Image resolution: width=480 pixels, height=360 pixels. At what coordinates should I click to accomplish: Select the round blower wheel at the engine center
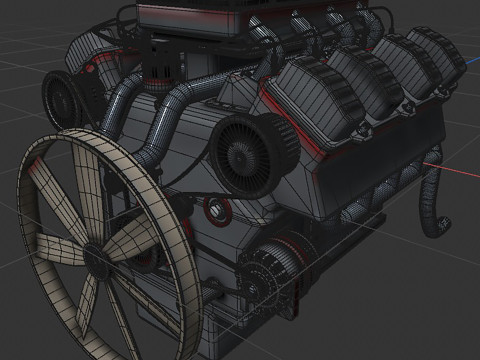pyautogui.click(x=255, y=156)
